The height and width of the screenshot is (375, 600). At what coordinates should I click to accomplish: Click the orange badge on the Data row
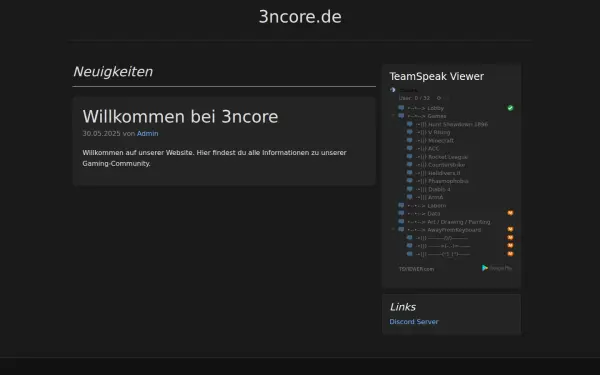[510, 213]
